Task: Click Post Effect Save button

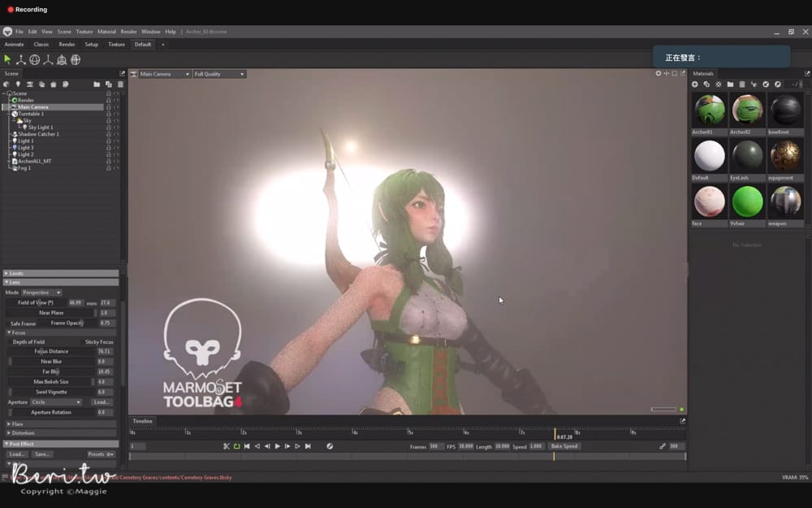Action: pos(42,454)
